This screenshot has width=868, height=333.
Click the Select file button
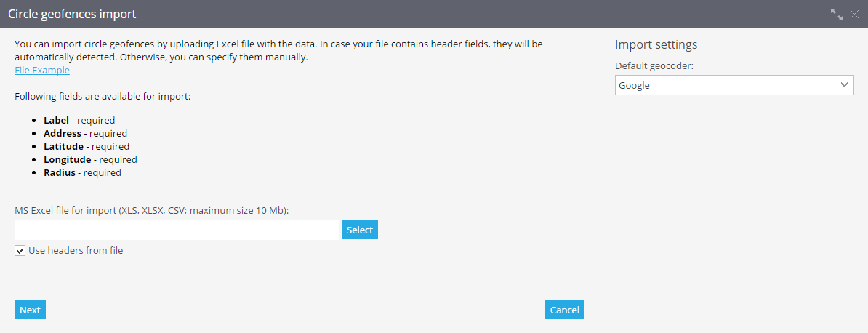pyautogui.click(x=360, y=230)
